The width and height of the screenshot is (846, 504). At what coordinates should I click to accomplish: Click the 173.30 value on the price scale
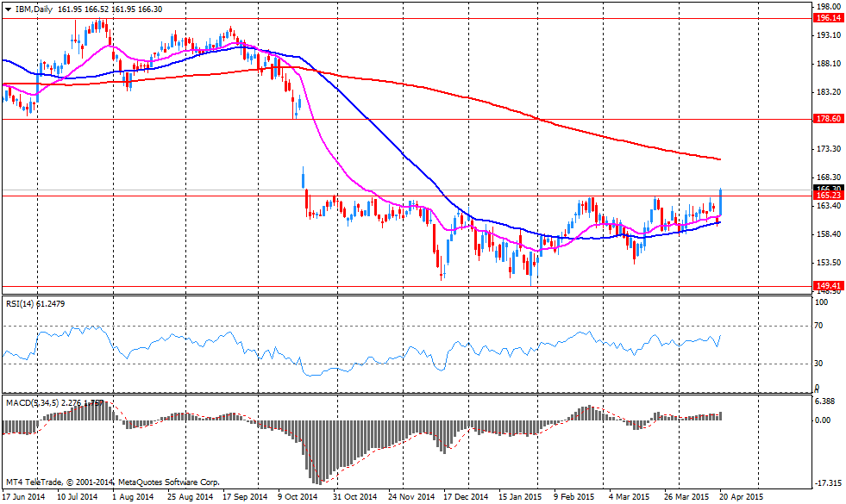(830, 149)
